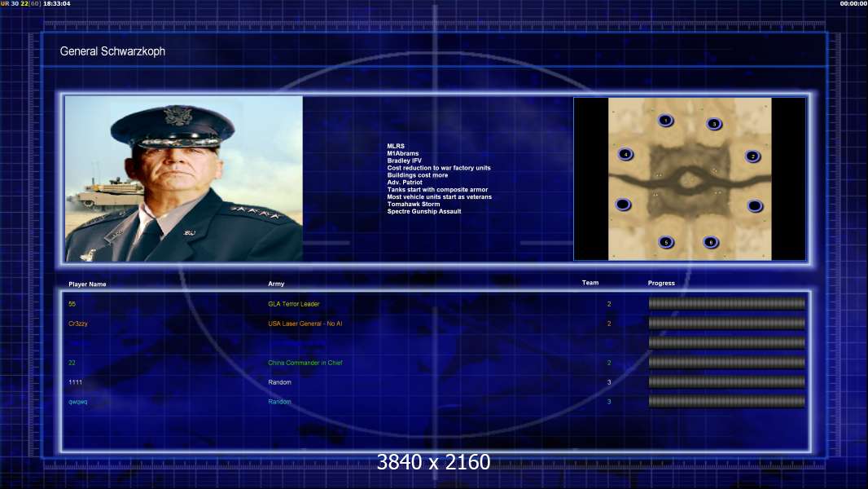
Task: Click the 18:33:04 clock readout
Action: [56, 3]
